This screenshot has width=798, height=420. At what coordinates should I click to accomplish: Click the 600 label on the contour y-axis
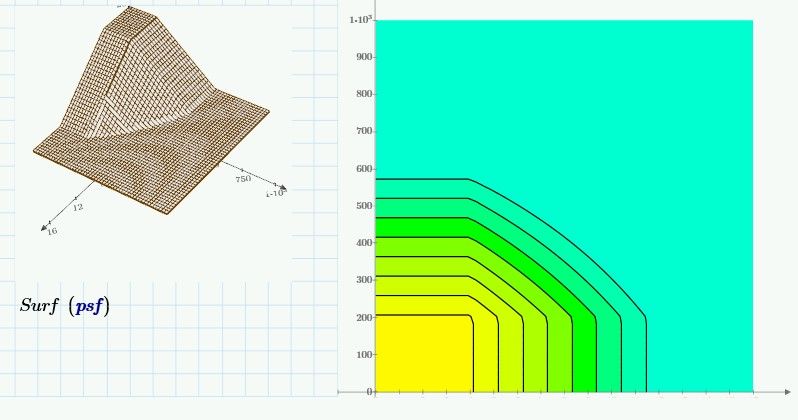point(364,169)
